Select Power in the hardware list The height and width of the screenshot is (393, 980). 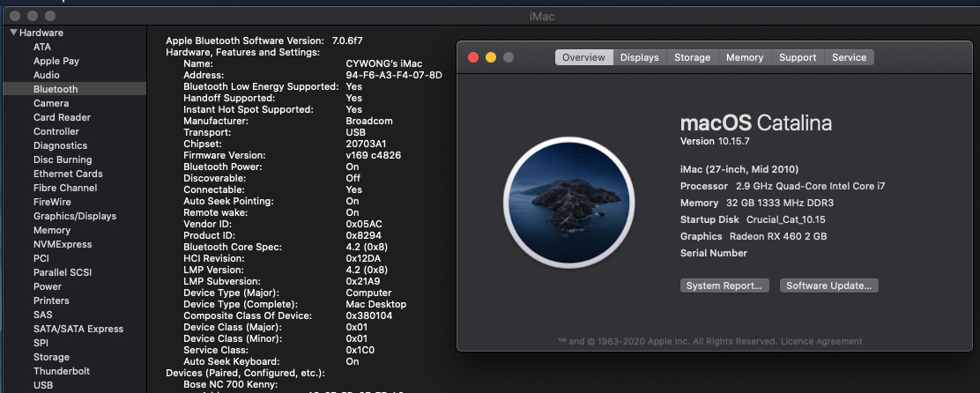pyautogui.click(x=48, y=286)
